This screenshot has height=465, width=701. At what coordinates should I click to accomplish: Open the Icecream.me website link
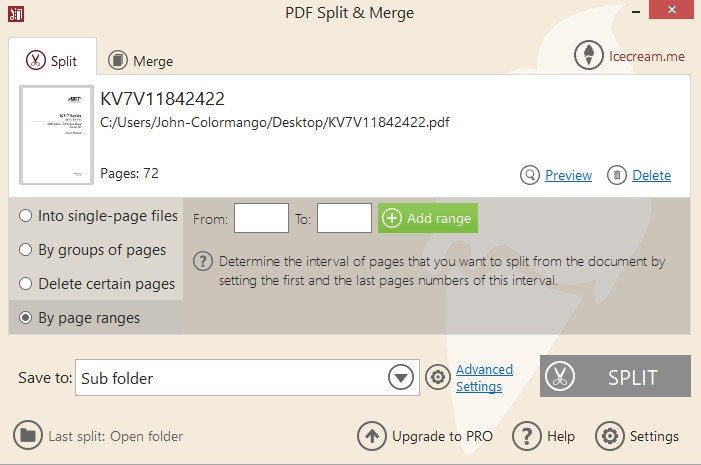click(646, 56)
